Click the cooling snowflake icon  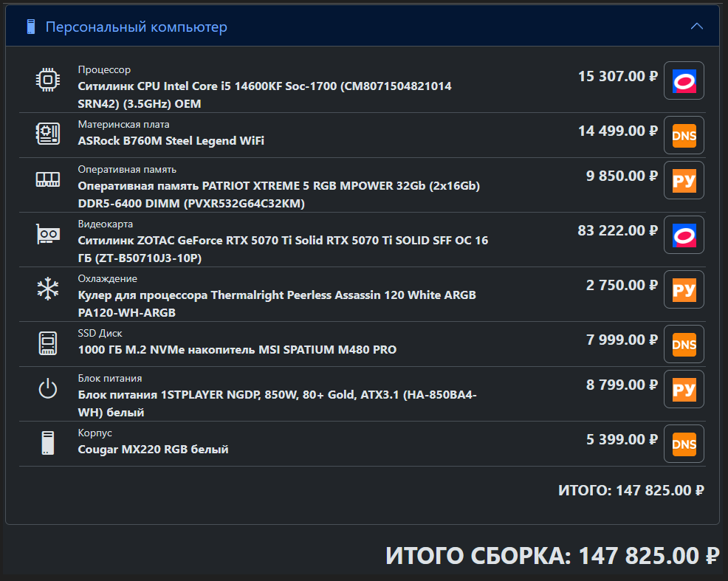coord(48,289)
